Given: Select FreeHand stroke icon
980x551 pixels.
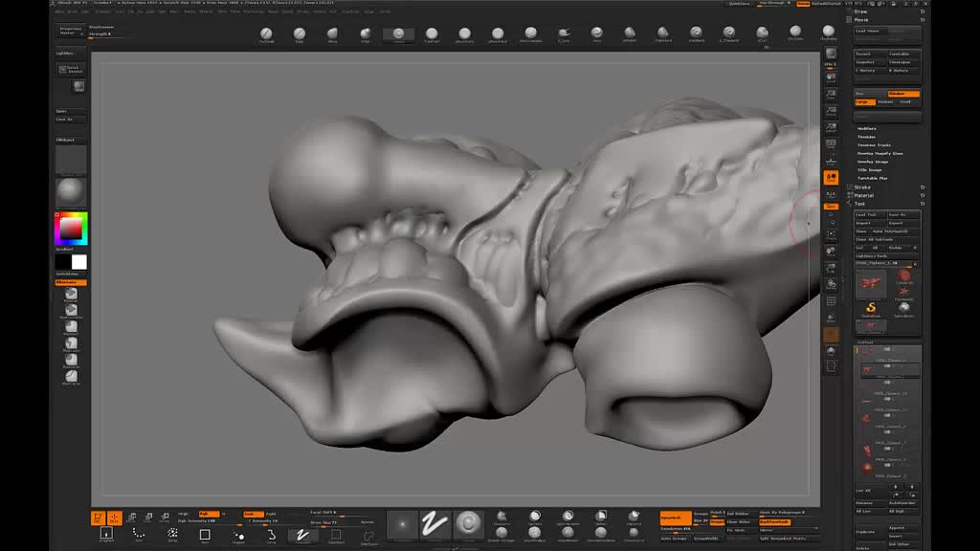Looking at the screenshot, I should coord(302,536).
